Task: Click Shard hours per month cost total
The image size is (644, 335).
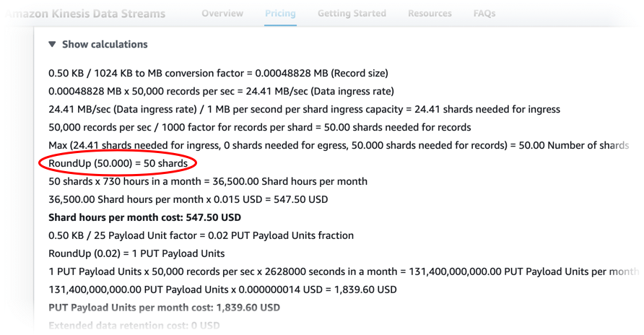Action: pyautogui.click(x=144, y=217)
